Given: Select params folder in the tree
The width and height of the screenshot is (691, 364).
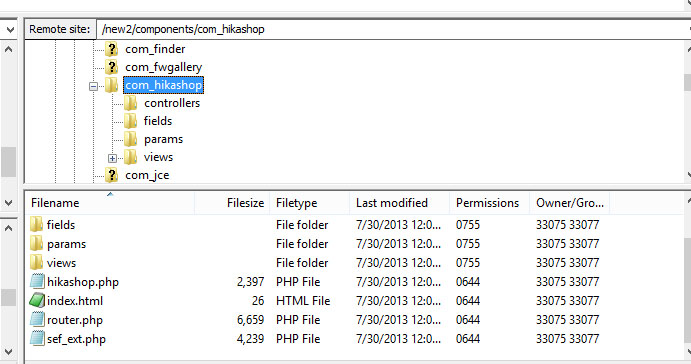Looking at the screenshot, I should point(163,139).
